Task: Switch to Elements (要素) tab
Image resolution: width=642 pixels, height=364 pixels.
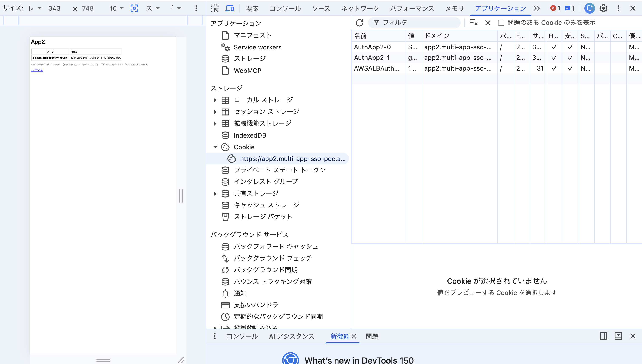Action: 252,9
